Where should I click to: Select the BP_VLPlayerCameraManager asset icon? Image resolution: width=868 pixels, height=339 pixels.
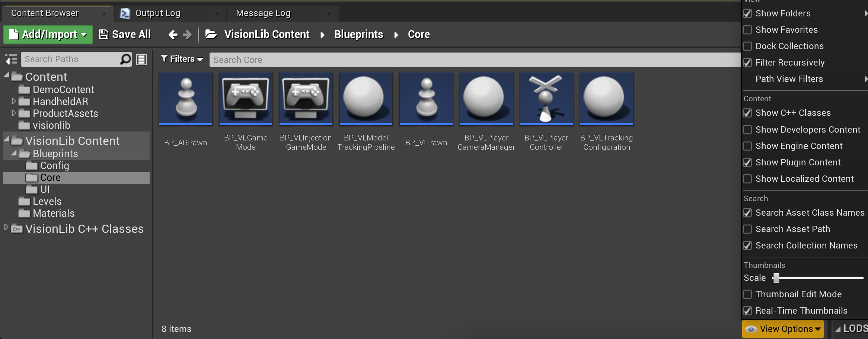486,98
